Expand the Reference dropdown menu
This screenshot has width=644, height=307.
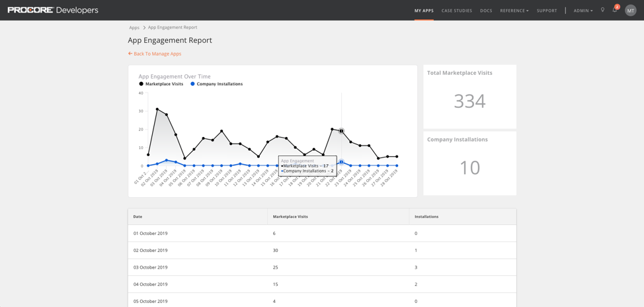[514, 11]
